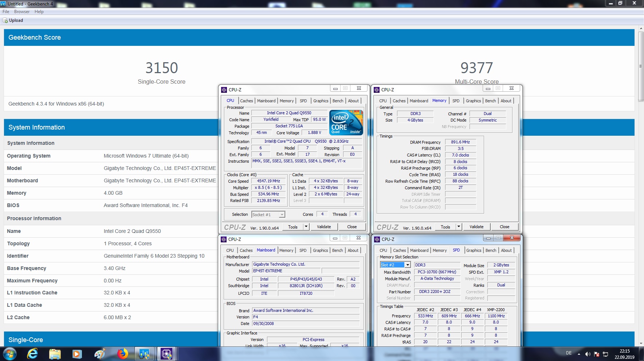644x361 pixels.
Task: Select Graphics tab in Memory window
Action: (x=473, y=101)
